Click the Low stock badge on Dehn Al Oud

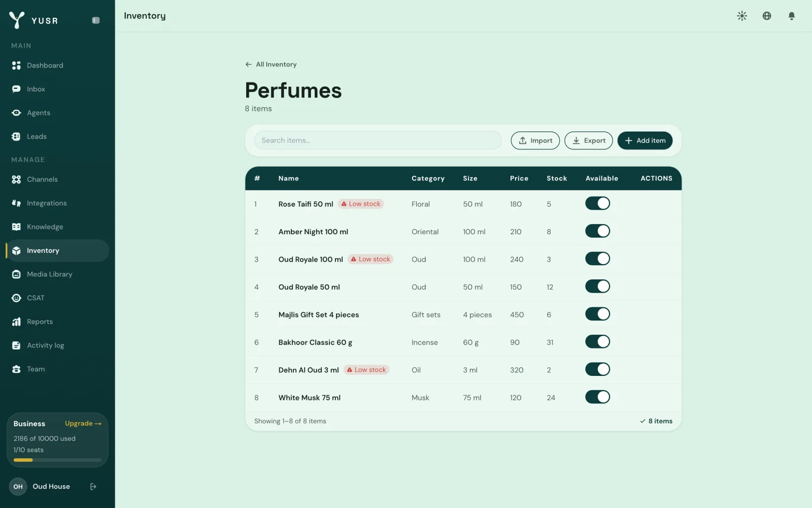click(x=366, y=370)
